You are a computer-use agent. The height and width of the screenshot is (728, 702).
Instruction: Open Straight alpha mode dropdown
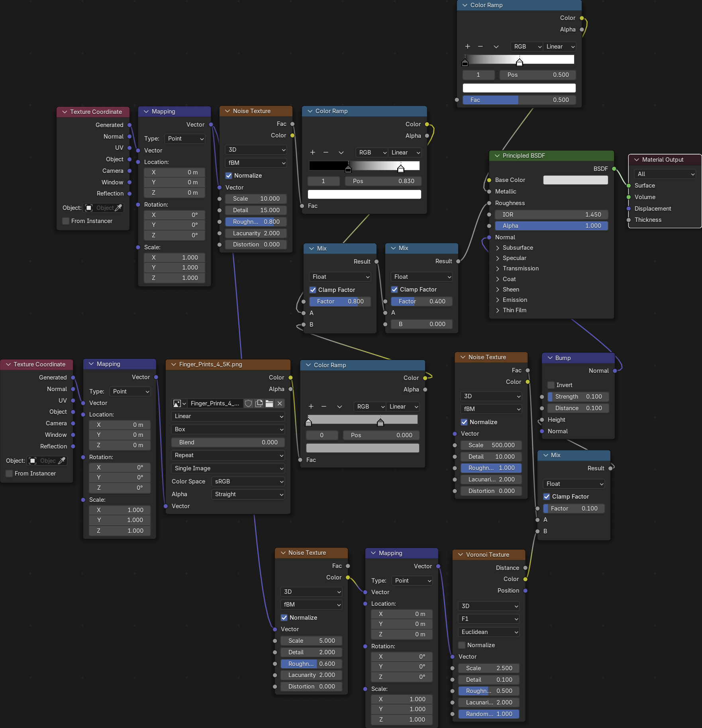coord(248,494)
